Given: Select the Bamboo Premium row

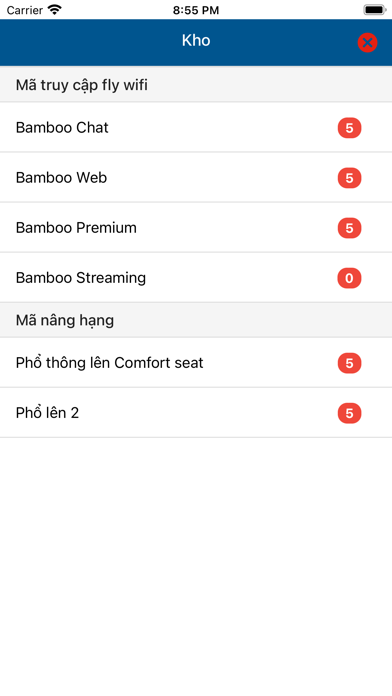Looking at the screenshot, I should click(x=196, y=228).
